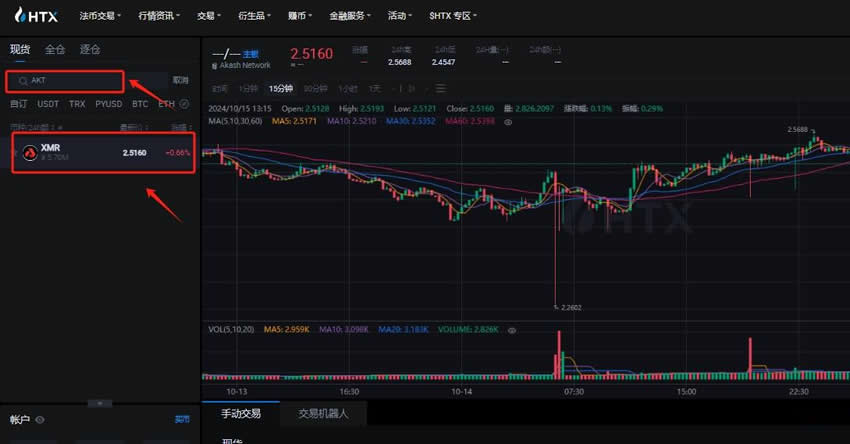
Task: Select the 1分钟 chart interval
Action: point(248,88)
